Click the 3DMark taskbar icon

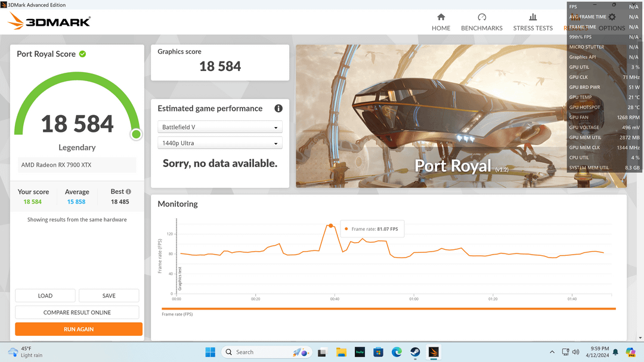(434, 352)
